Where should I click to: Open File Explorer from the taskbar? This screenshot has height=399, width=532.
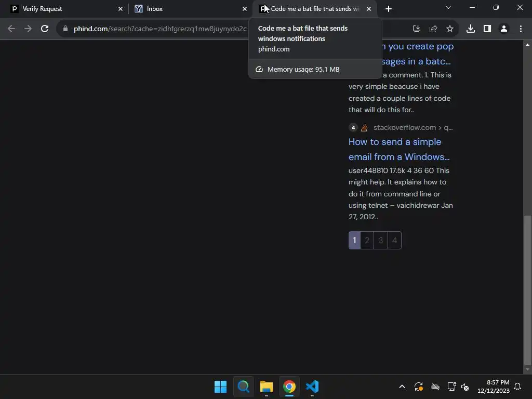pos(267,387)
